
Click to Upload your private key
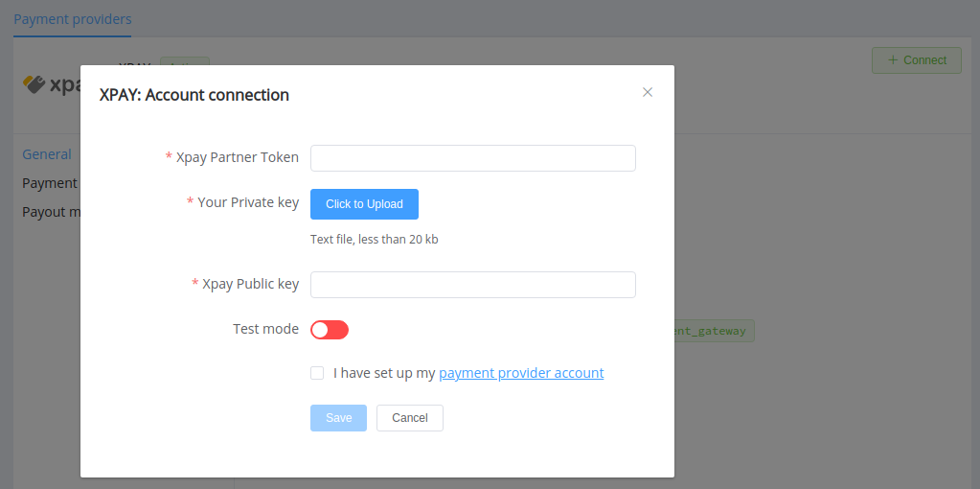coord(364,204)
